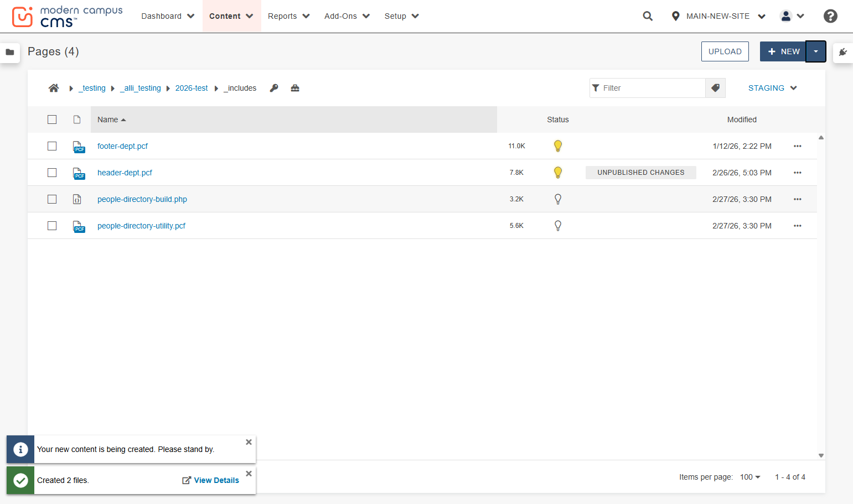
Task: Open more actions for header-dept.pcf
Action: (x=798, y=173)
